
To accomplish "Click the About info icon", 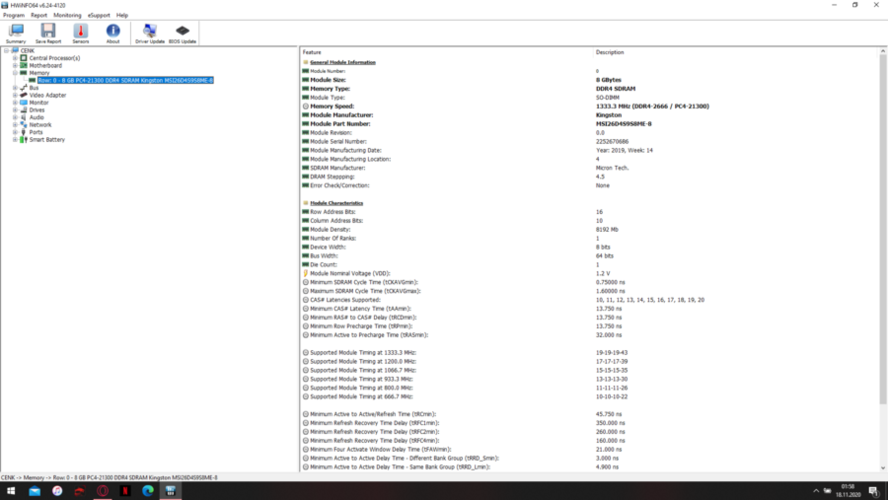I will coord(113,33).
